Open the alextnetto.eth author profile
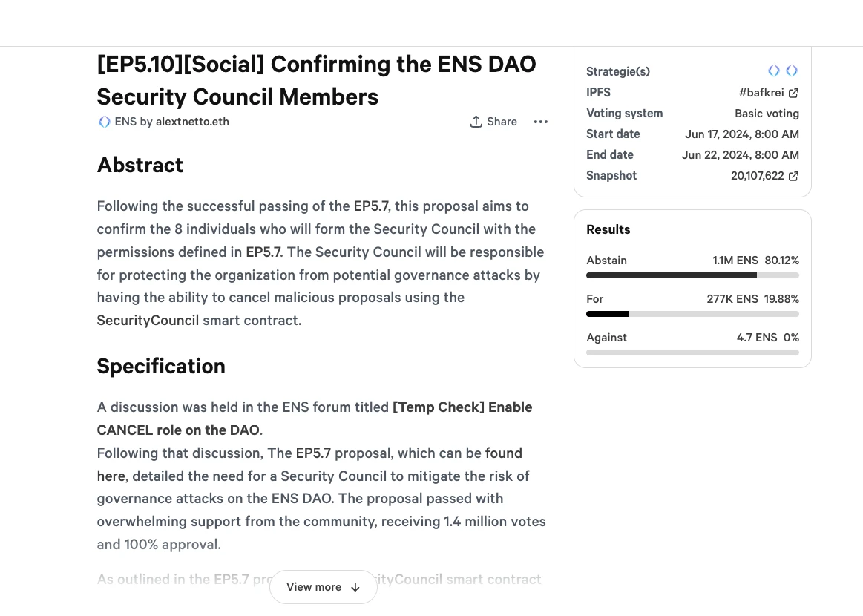The image size is (863, 616). 192,122
